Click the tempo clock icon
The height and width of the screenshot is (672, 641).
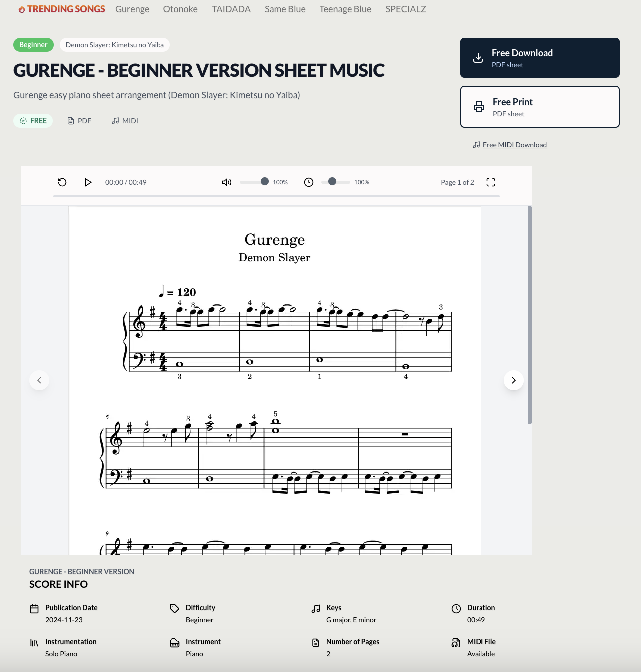pos(309,182)
